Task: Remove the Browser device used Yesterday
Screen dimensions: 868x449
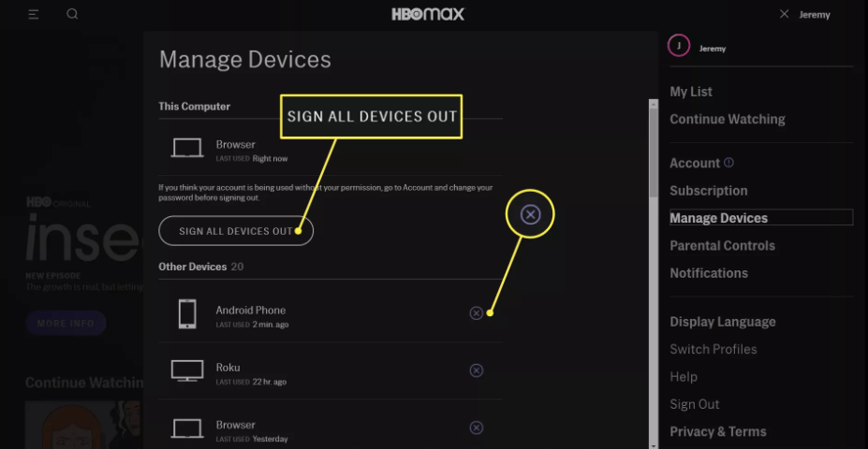Action: [476, 428]
